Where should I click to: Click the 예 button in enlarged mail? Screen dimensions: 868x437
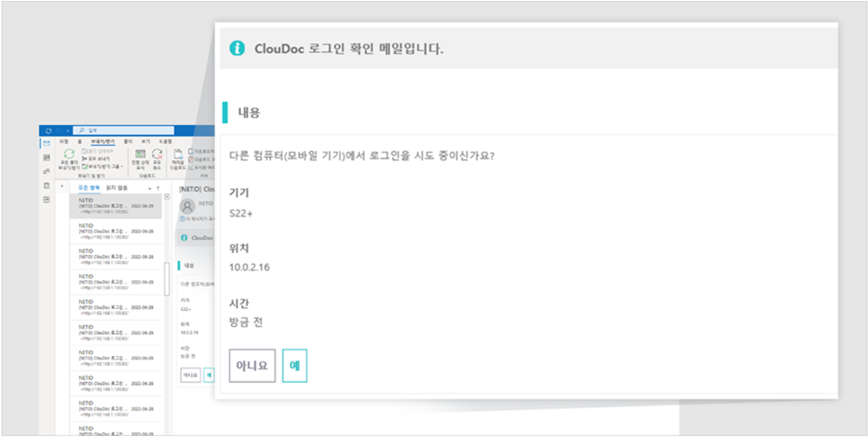[x=294, y=365]
